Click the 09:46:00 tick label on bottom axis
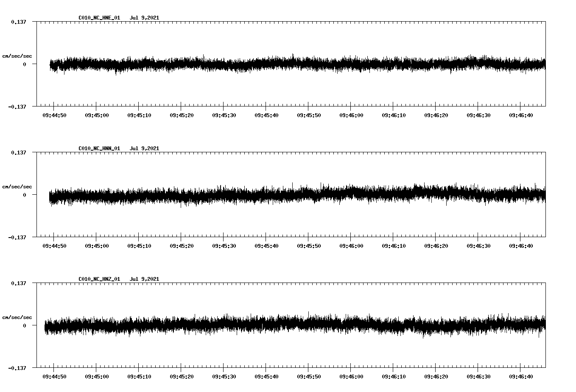 coord(351,376)
